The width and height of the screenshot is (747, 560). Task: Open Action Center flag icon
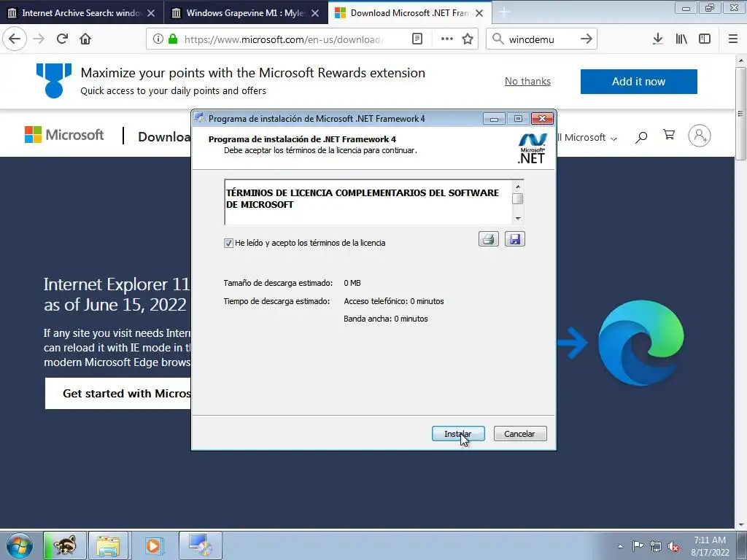pyautogui.click(x=638, y=546)
